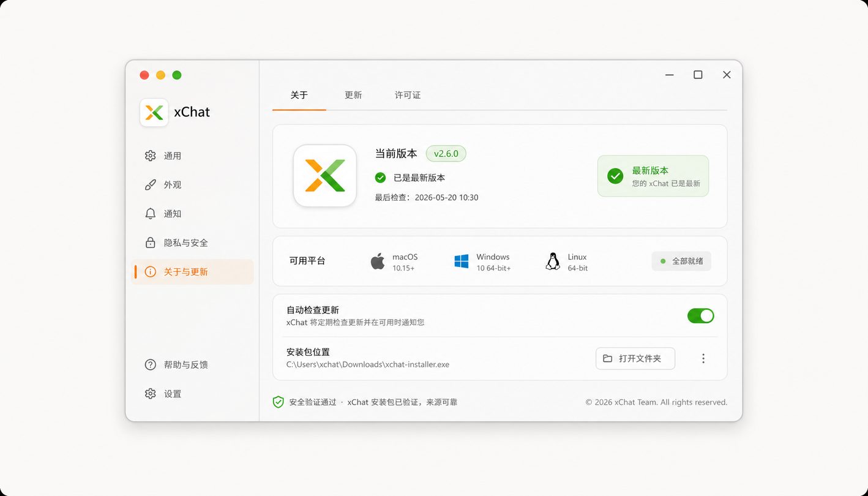Viewport: 868px width, 496px height.
Task: Open the 许可证 tab
Action: [408, 95]
